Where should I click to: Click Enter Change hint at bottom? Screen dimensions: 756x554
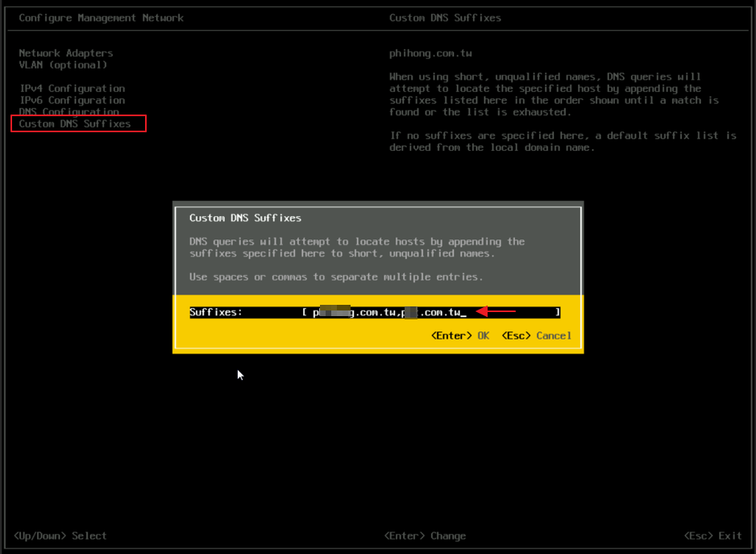point(426,535)
